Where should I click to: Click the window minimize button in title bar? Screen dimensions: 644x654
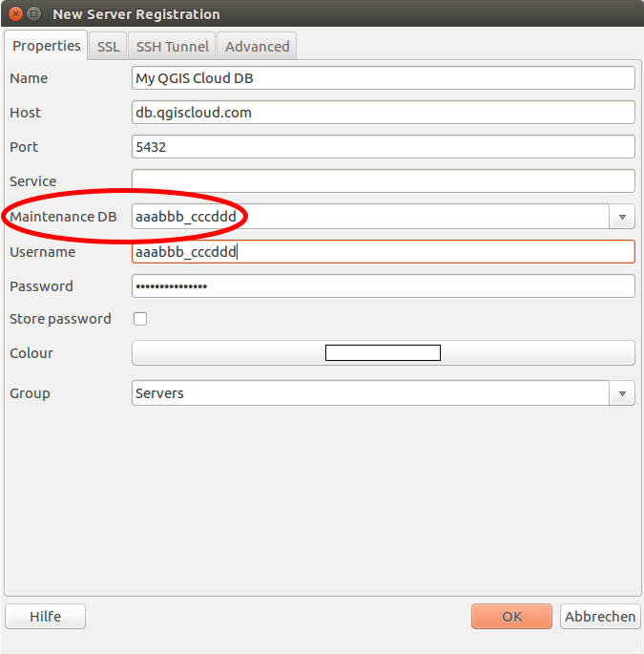[34, 14]
